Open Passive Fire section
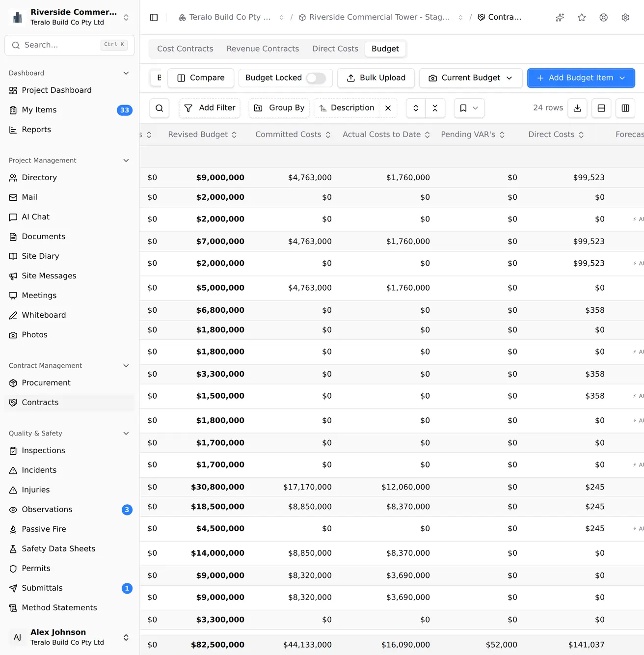The image size is (644, 655). point(69,529)
